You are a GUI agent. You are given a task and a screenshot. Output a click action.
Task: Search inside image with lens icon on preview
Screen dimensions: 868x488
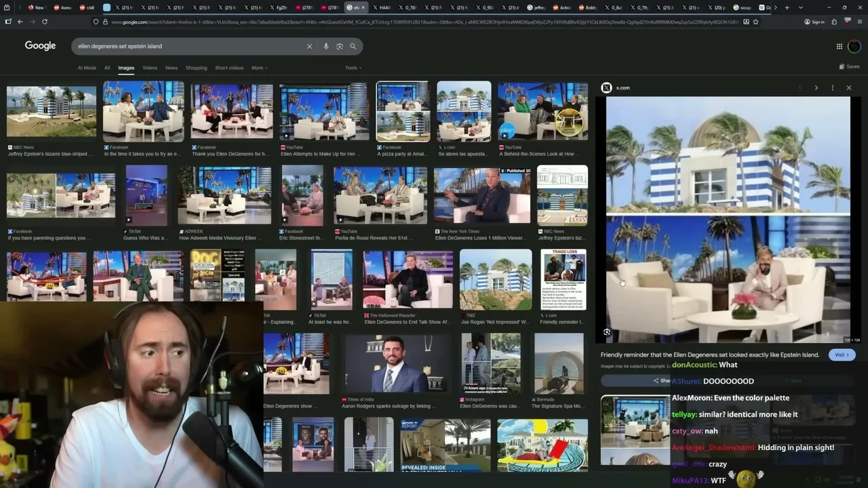(x=607, y=332)
